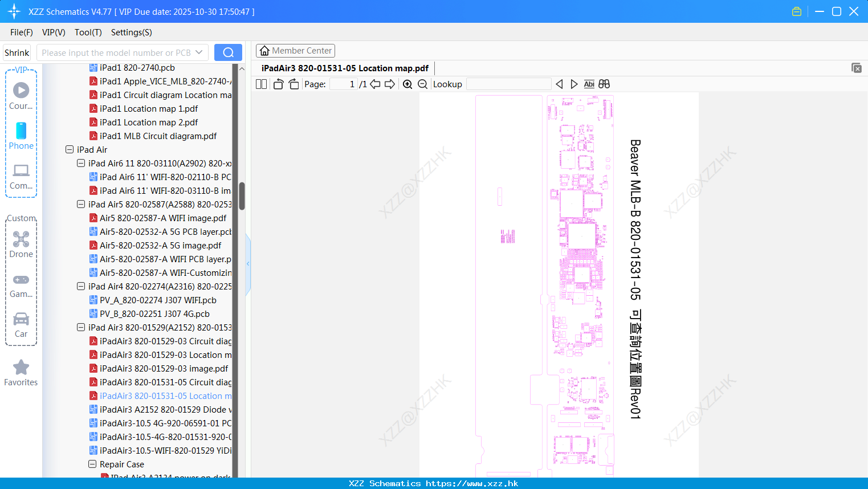Click XZZ app logo icon
Viewport: 868px width, 489px height.
(x=14, y=11)
